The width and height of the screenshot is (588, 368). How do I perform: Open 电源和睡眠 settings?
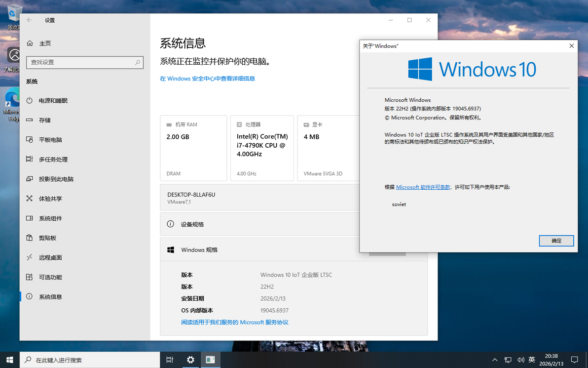(85, 101)
